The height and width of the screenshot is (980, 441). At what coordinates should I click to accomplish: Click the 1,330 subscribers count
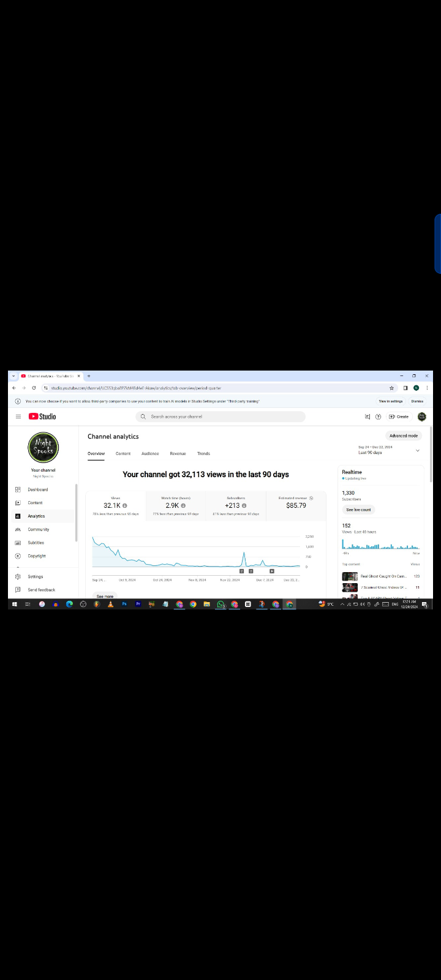click(349, 493)
